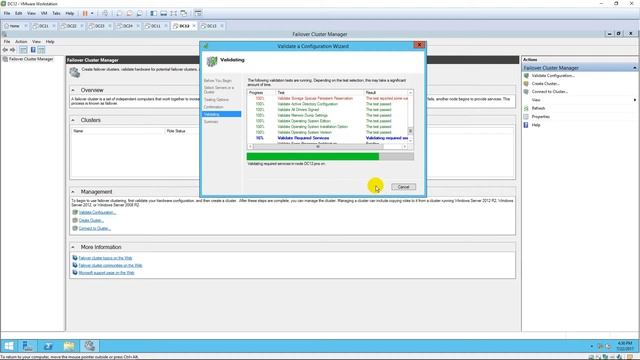Click Validate Configuration in Actions pane

pyautogui.click(x=553, y=76)
